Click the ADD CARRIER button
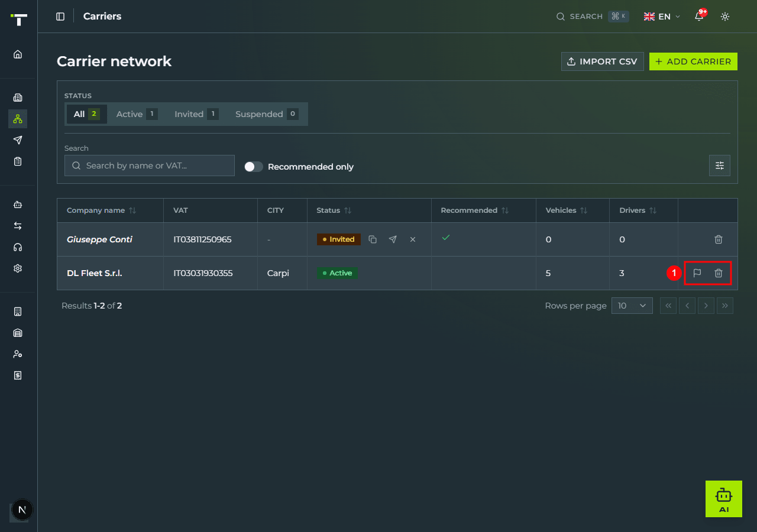The width and height of the screenshot is (757, 532). click(693, 61)
